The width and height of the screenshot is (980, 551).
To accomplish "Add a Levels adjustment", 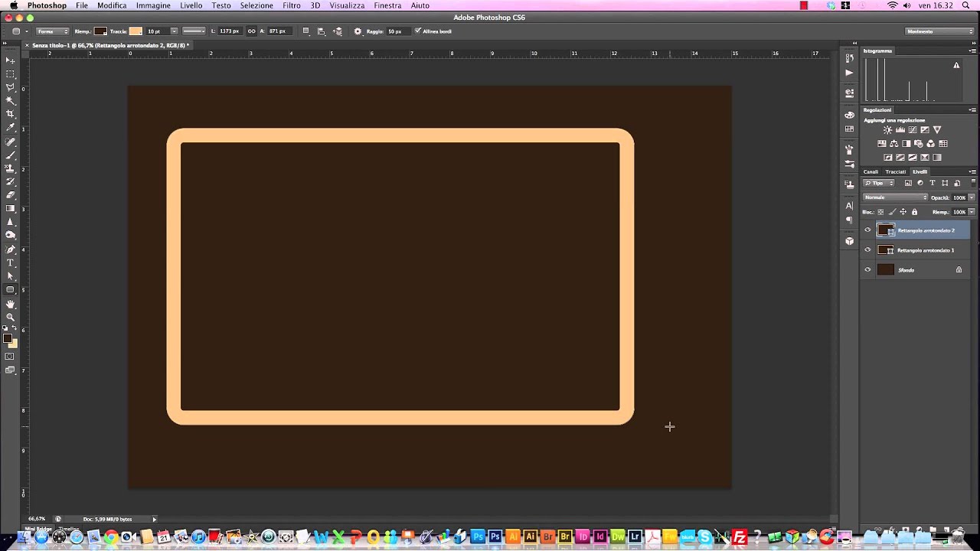I will coord(900,130).
